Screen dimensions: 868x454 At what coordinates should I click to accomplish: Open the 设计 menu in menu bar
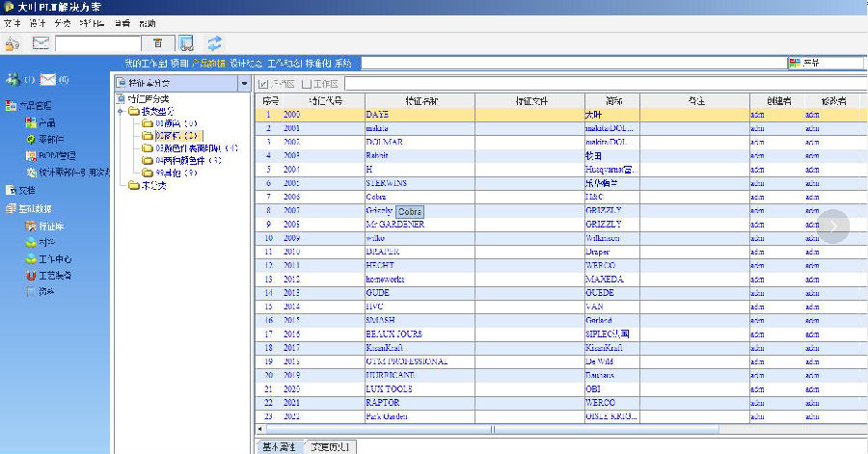point(37,21)
